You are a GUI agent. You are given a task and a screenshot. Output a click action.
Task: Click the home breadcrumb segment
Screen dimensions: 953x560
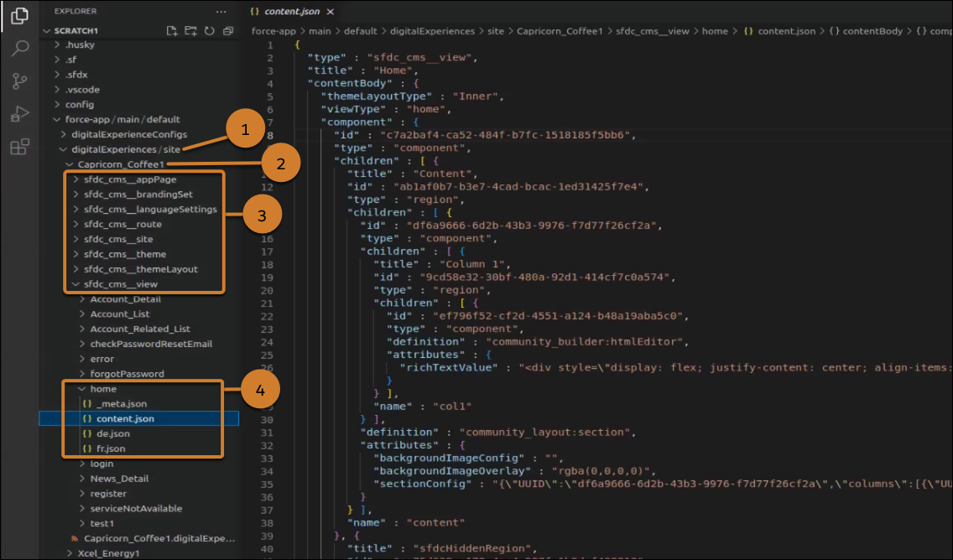pyautogui.click(x=715, y=31)
